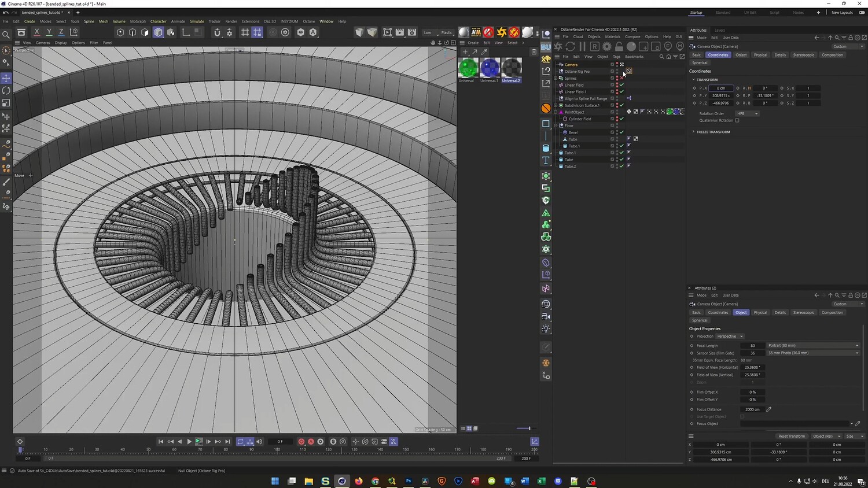Open the Composition tab in lower Attributes panel

[832, 312]
